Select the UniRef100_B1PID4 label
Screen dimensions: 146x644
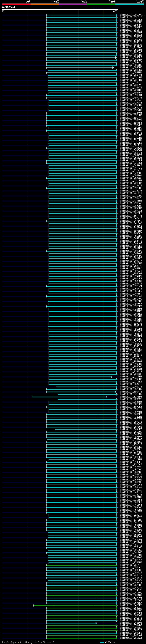(131, 397)
